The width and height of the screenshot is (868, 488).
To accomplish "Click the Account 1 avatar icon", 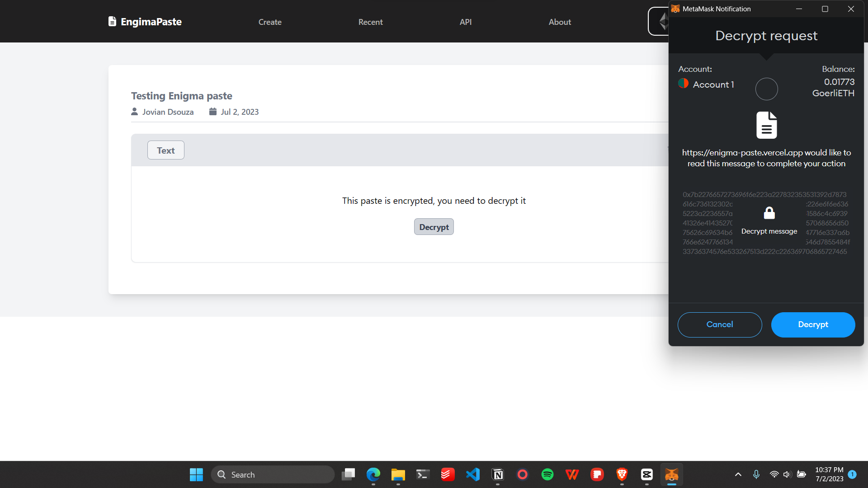I will pyautogui.click(x=683, y=84).
